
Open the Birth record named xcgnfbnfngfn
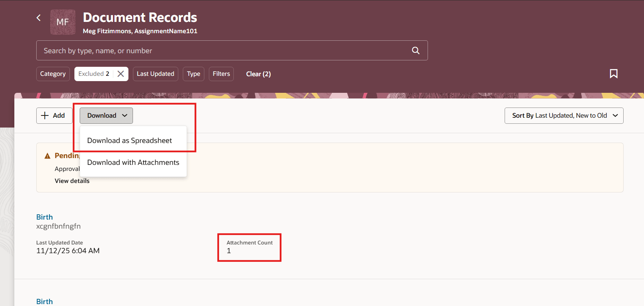45,217
